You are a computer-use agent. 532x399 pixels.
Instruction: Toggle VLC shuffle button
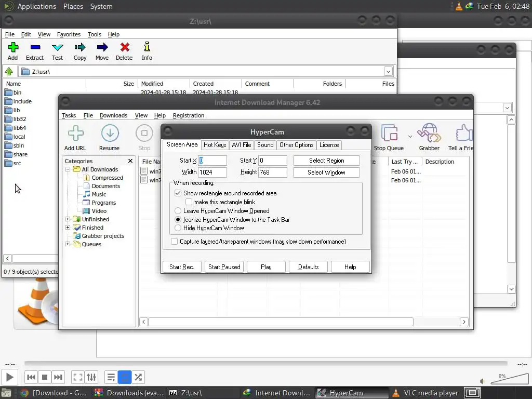click(138, 377)
